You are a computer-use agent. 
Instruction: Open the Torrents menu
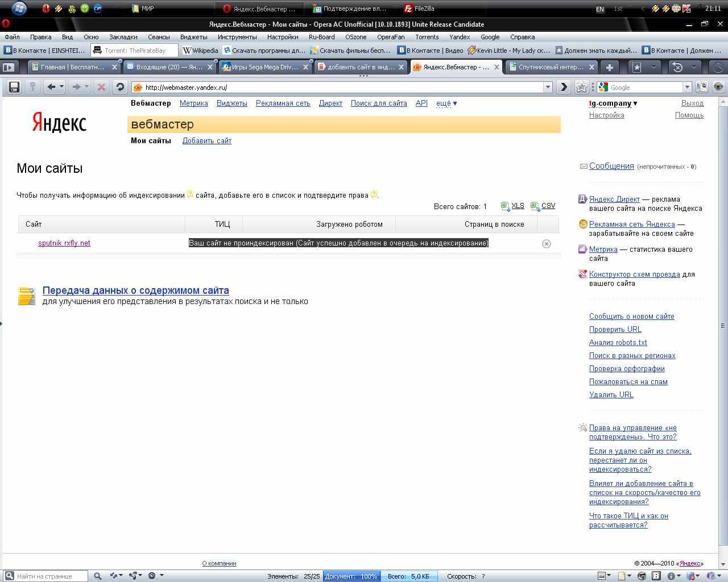pos(427,37)
